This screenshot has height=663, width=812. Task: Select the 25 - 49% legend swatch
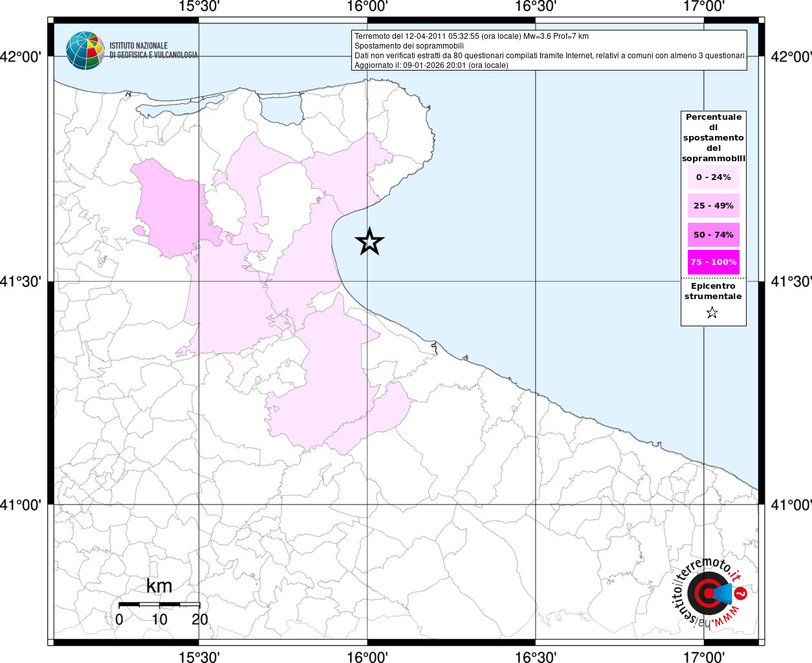(x=713, y=206)
